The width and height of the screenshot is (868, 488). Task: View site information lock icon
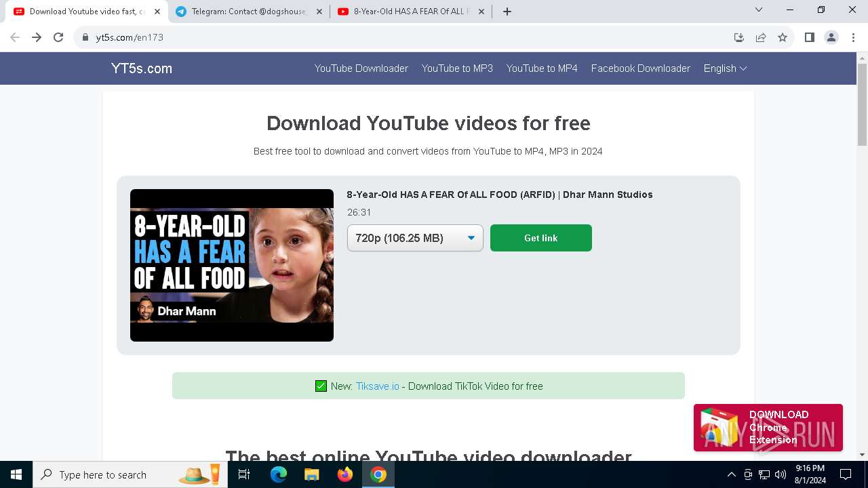pos(85,37)
